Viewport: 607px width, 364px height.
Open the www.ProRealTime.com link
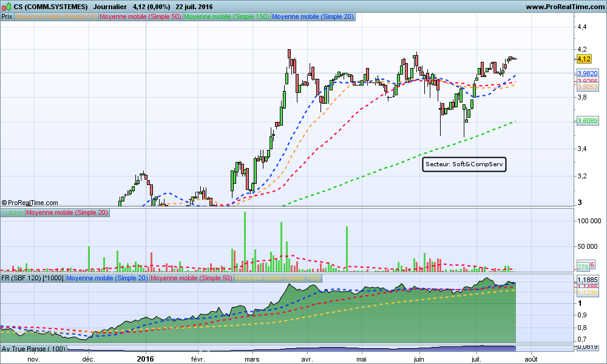565,7
